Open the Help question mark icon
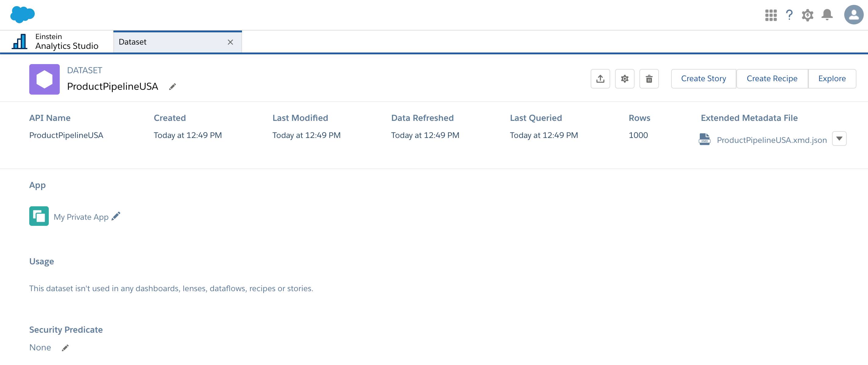Viewport: 868px width, 365px height. click(x=789, y=15)
